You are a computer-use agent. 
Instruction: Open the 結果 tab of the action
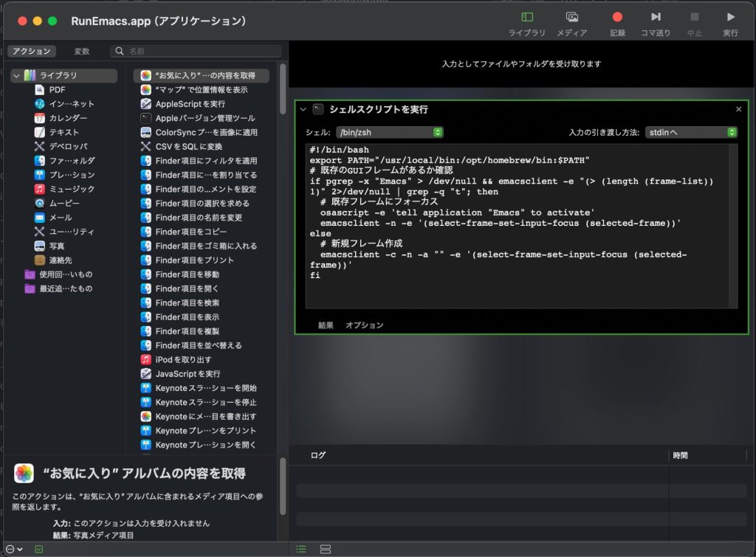pyautogui.click(x=326, y=325)
